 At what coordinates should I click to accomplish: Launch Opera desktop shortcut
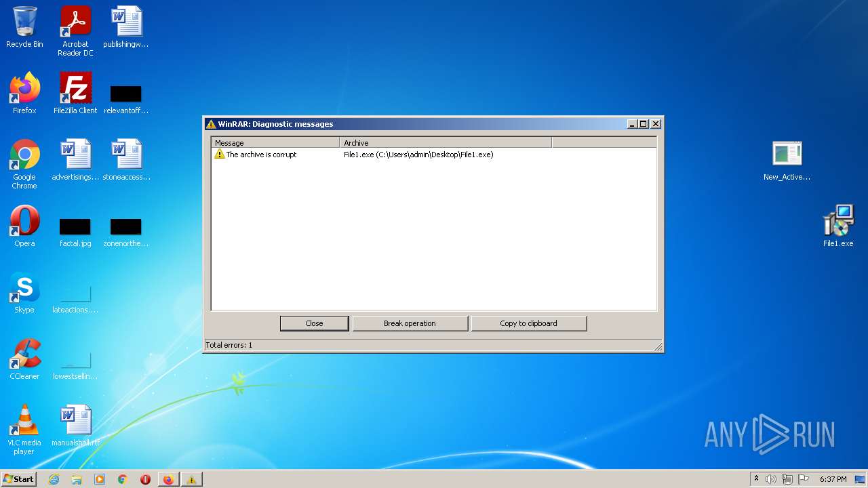click(24, 226)
